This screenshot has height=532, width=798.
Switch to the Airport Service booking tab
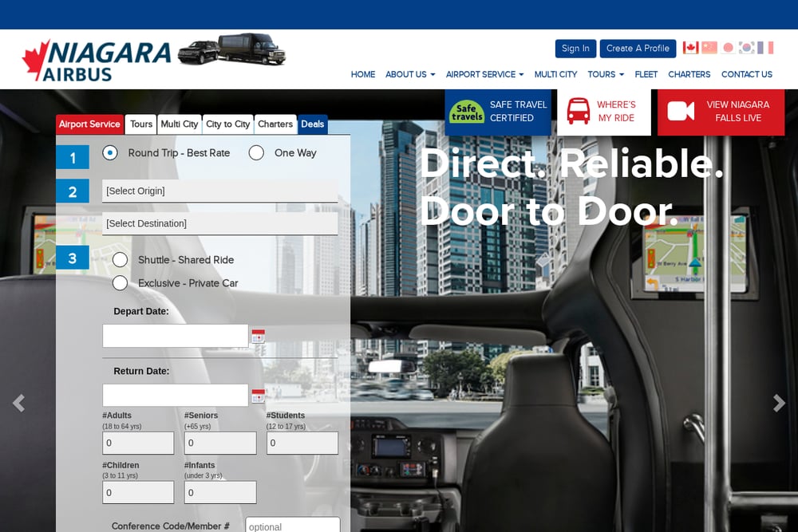(89, 124)
